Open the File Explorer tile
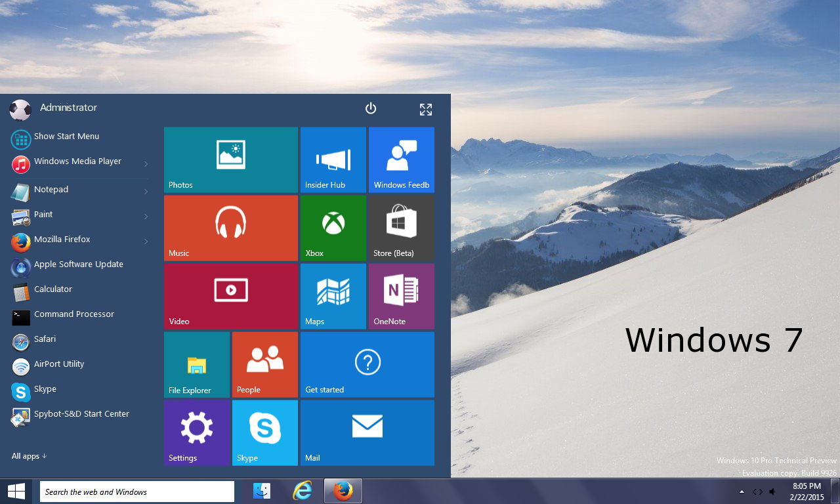840x504 pixels. tap(197, 365)
